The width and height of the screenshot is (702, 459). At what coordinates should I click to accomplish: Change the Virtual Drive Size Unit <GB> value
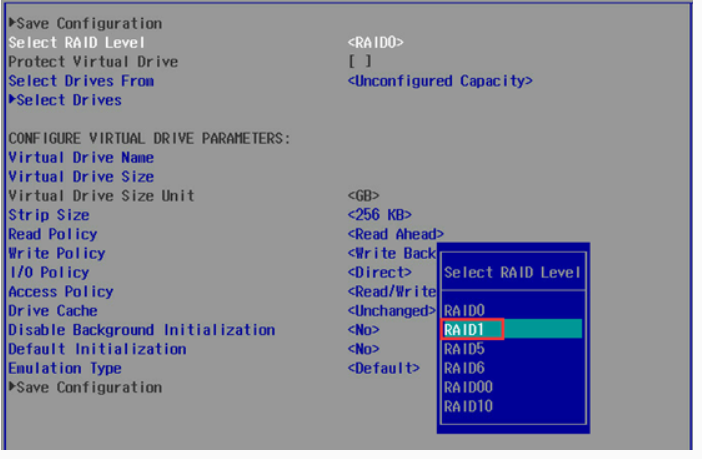364,196
